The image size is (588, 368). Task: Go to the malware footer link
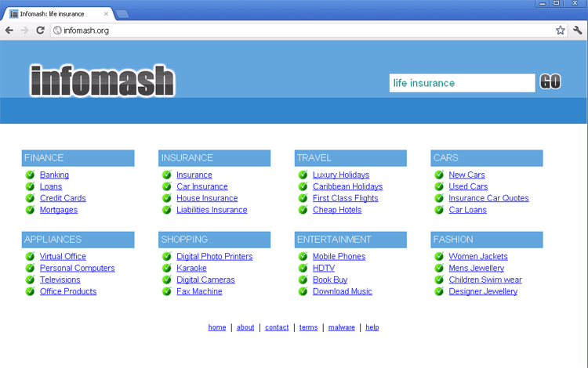(x=341, y=327)
